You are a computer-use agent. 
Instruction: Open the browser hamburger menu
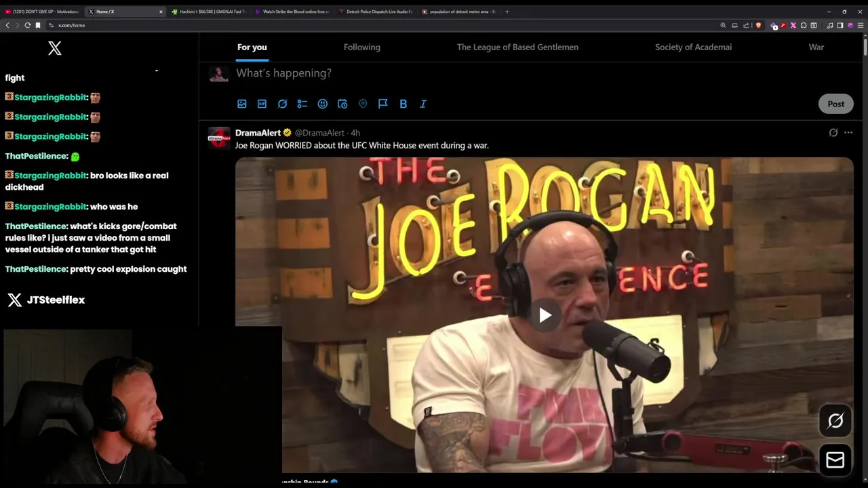pyautogui.click(x=861, y=25)
